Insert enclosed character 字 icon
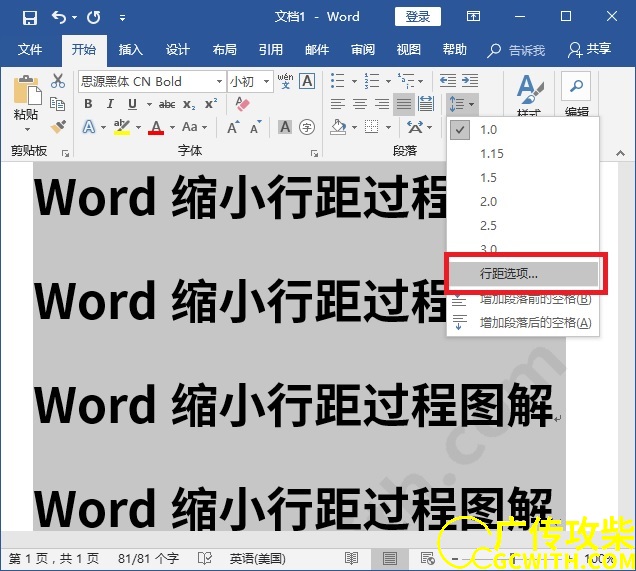636x571 pixels. coord(307,127)
